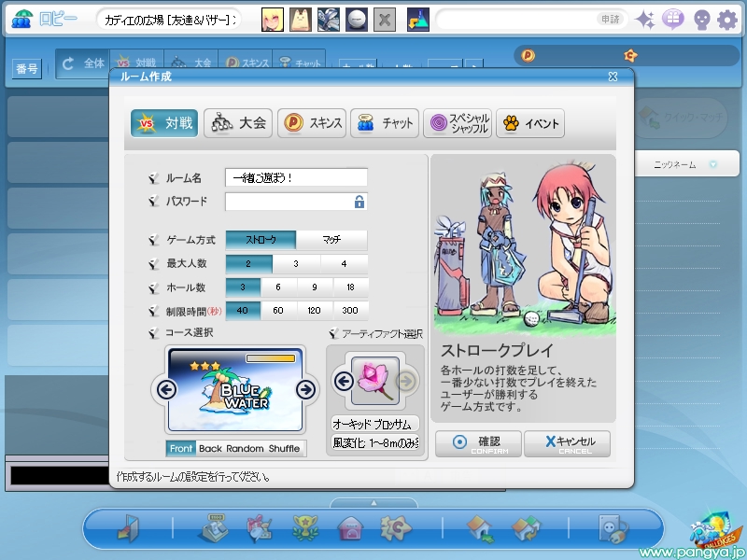The height and width of the screenshot is (560, 747).
Task: Set hole count to 6
Action: point(278,287)
